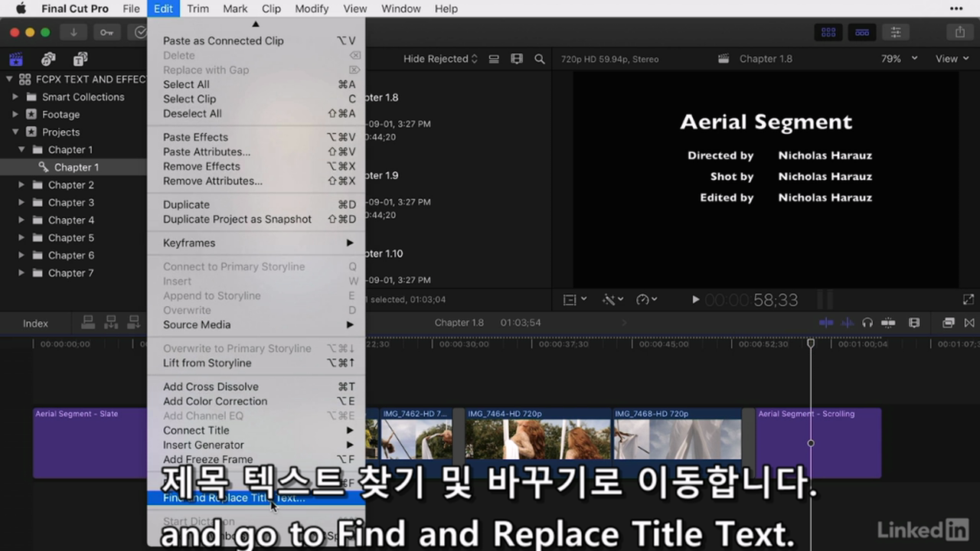Toggle the inspector sliders icon
The width and height of the screenshot is (980, 551).
pyautogui.click(x=896, y=32)
